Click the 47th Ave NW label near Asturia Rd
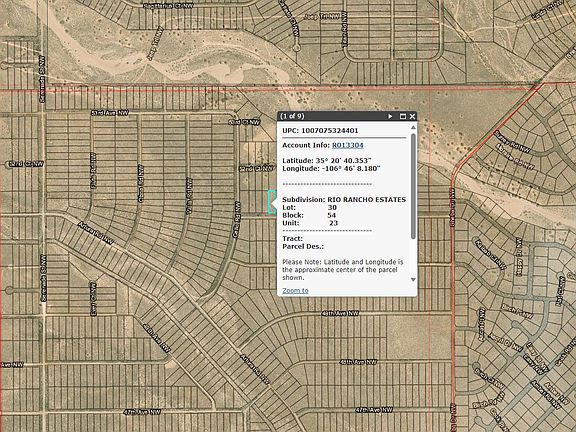Image resolution: width=576 pixels, height=432 pixels. click(142, 412)
